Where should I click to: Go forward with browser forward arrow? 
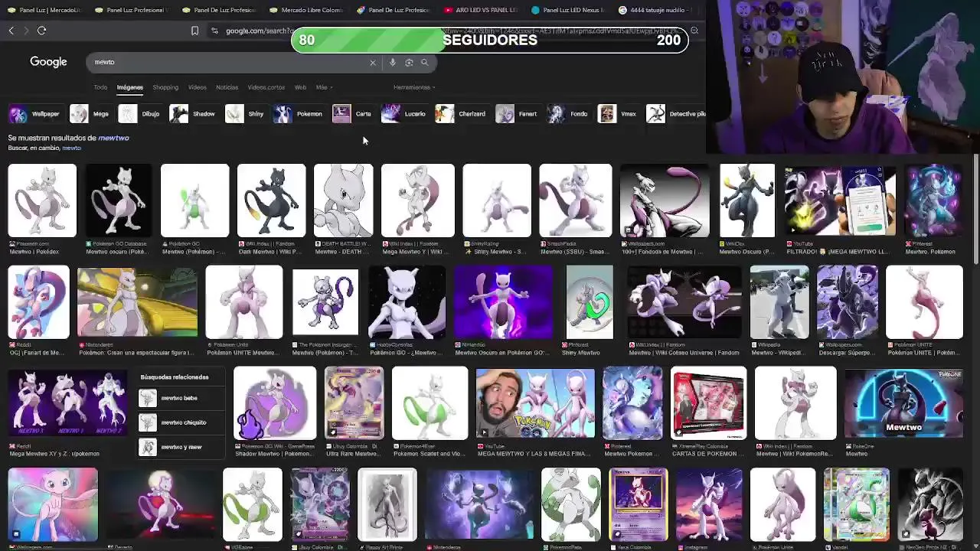[26, 31]
